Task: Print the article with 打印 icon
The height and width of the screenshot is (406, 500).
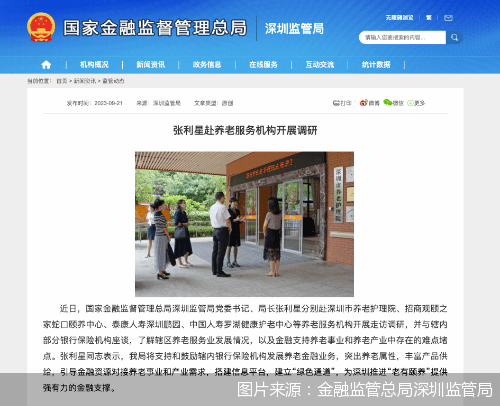Action: click(342, 103)
